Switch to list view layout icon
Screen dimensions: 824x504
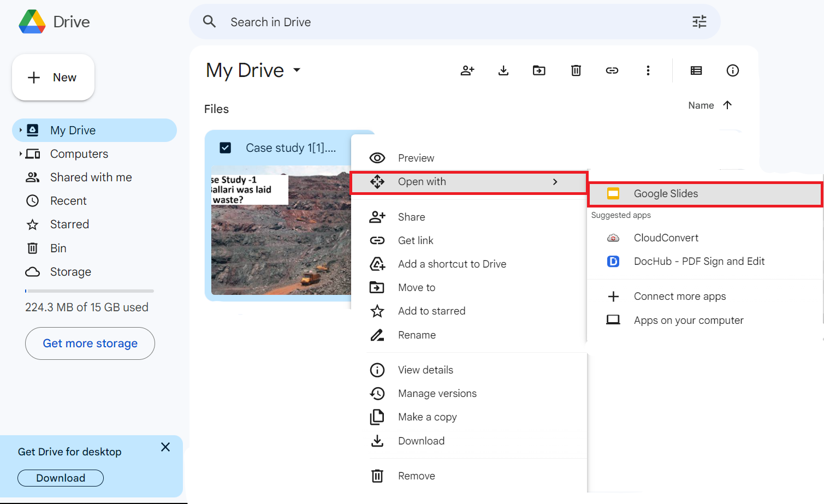[x=696, y=70]
